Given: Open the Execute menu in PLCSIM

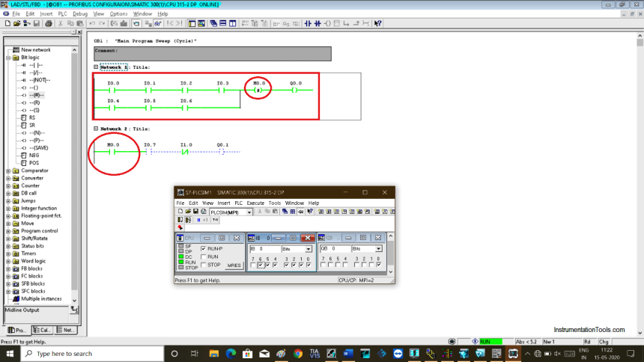Looking at the screenshot, I should click(x=255, y=203).
